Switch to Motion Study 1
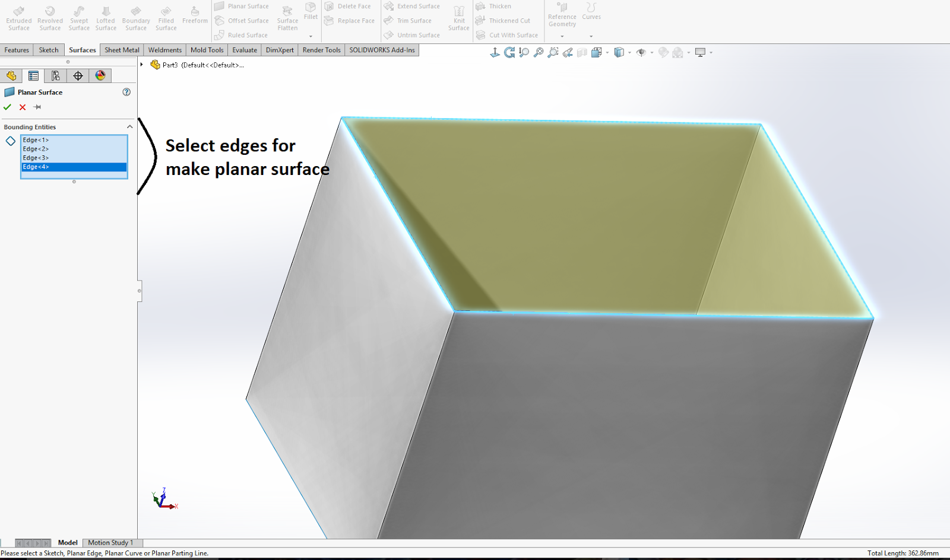 click(x=111, y=542)
